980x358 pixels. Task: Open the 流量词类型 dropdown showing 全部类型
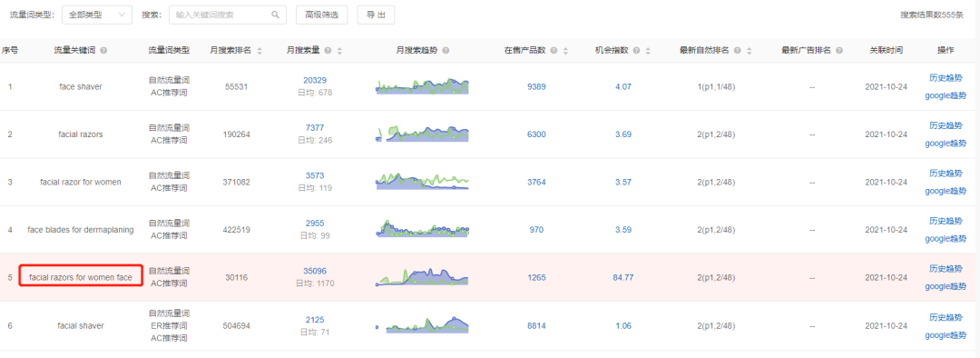coord(97,15)
